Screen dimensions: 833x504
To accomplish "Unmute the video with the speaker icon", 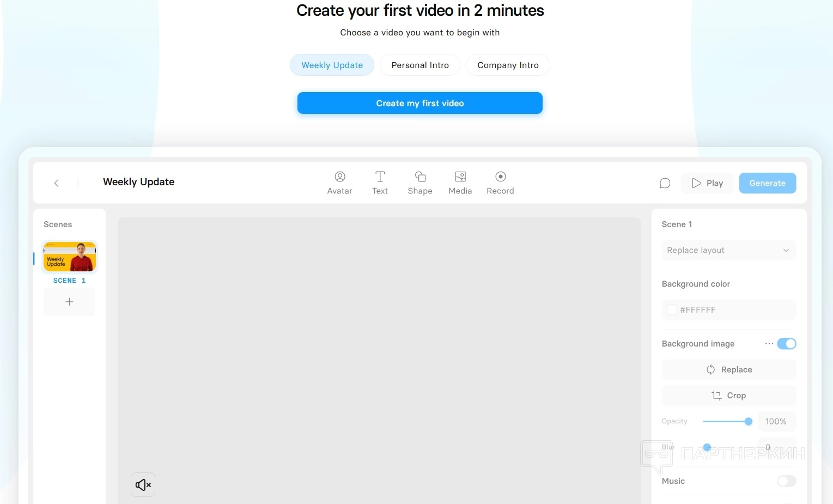I will pyautogui.click(x=143, y=484).
